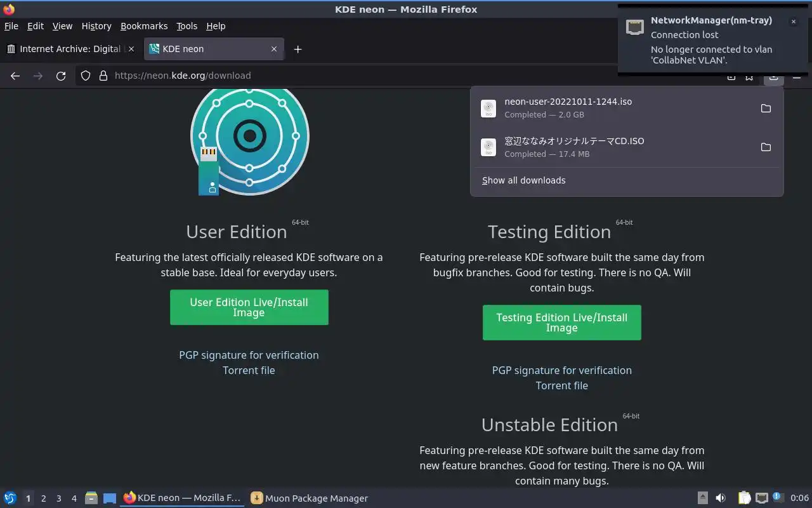Open User Edition PGP signature link

249,355
